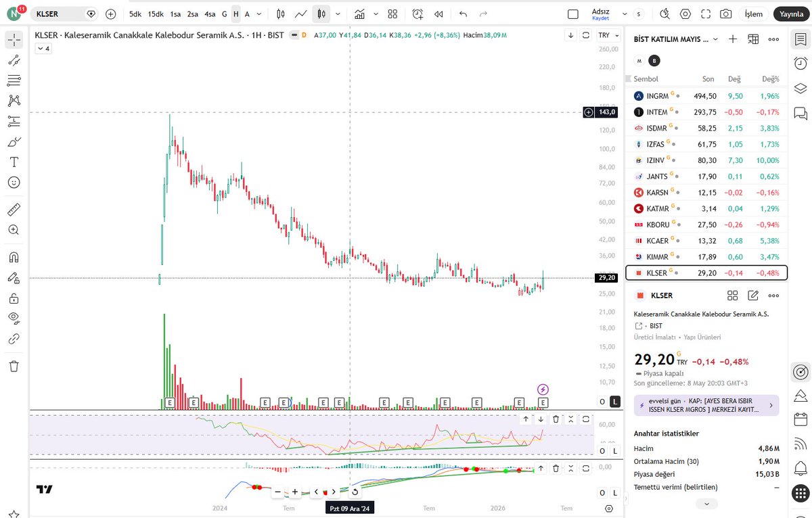Undo the last chart action
Image resolution: width=812 pixels, height=518 pixels.
coord(463,14)
